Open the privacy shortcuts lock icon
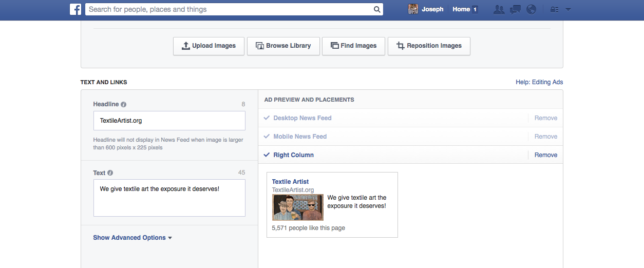 (554, 9)
